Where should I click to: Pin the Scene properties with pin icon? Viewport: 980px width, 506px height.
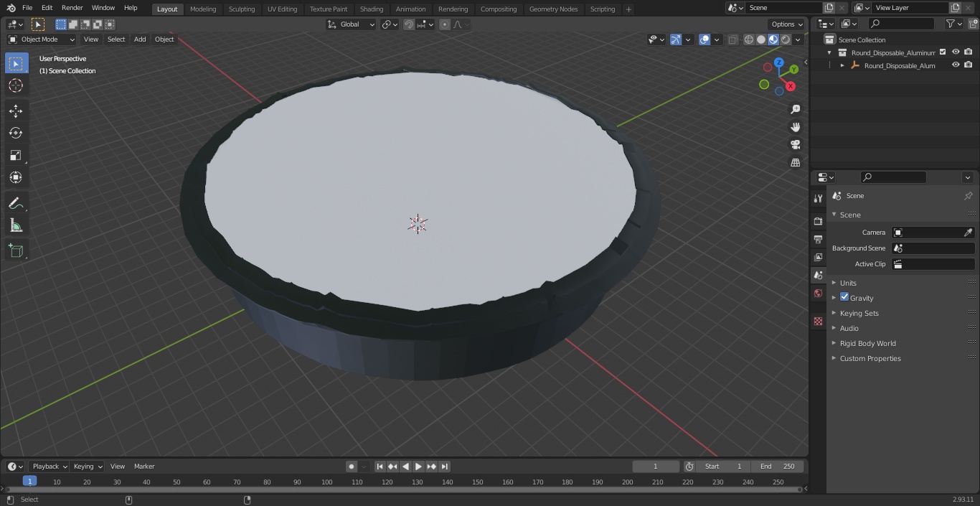point(968,196)
